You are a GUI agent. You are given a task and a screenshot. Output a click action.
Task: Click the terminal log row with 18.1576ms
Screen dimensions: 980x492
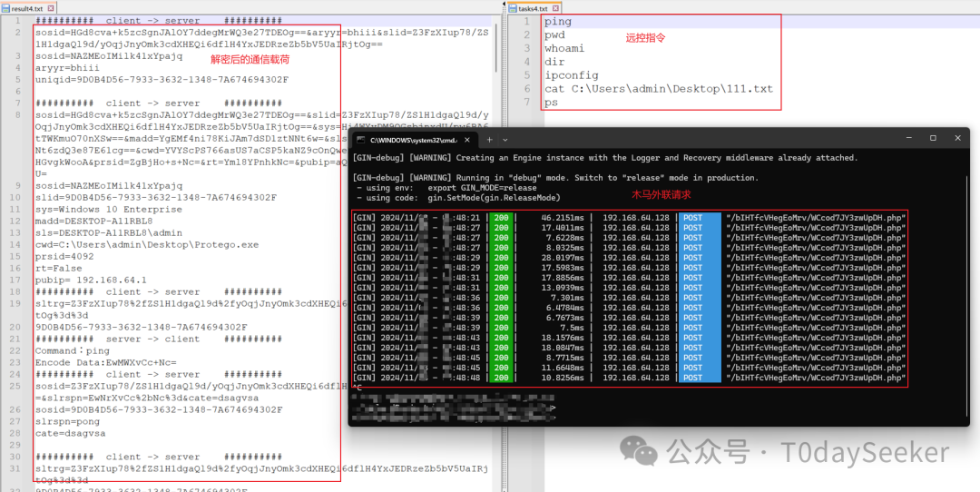coord(630,338)
